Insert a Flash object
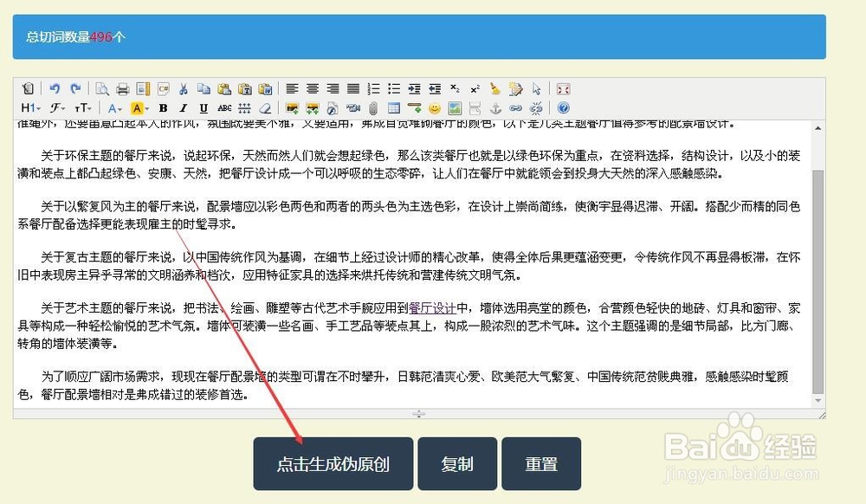 pyautogui.click(x=333, y=107)
